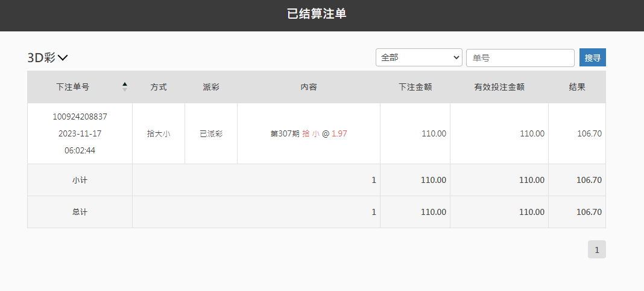The image size is (644, 291).
Task: Expand the 3D彩 game selector chevron
Action: pos(63,58)
